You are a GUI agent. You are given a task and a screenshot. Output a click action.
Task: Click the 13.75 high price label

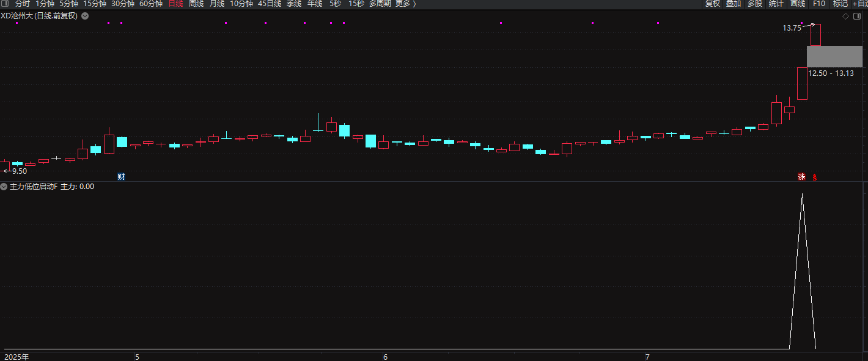tap(792, 28)
